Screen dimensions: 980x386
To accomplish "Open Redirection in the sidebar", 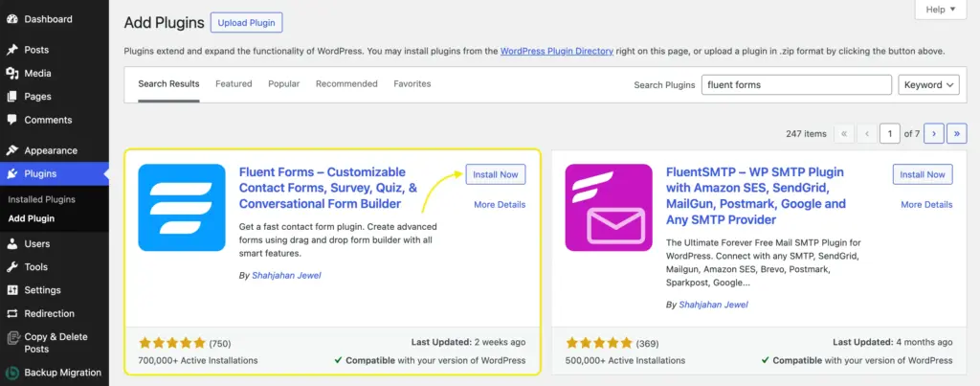I will pos(55,313).
